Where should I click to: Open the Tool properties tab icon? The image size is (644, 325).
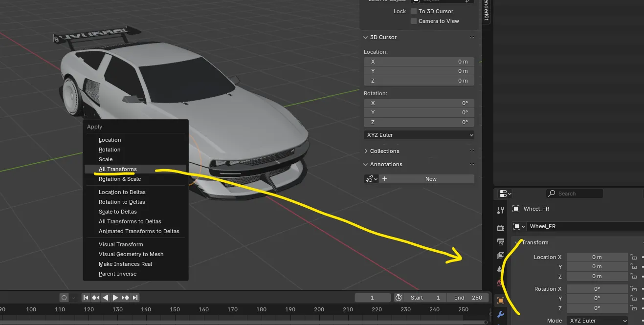tap(500, 211)
